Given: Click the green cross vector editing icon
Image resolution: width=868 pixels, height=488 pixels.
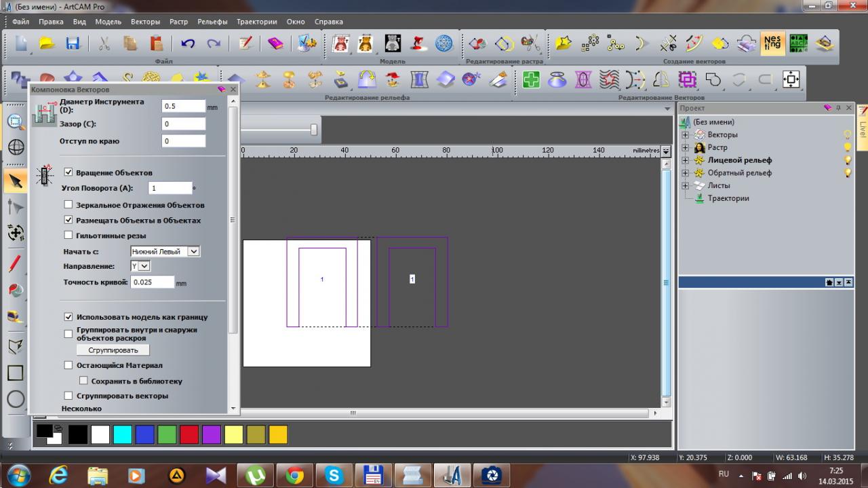Looking at the screenshot, I should pyautogui.click(x=532, y=80).
